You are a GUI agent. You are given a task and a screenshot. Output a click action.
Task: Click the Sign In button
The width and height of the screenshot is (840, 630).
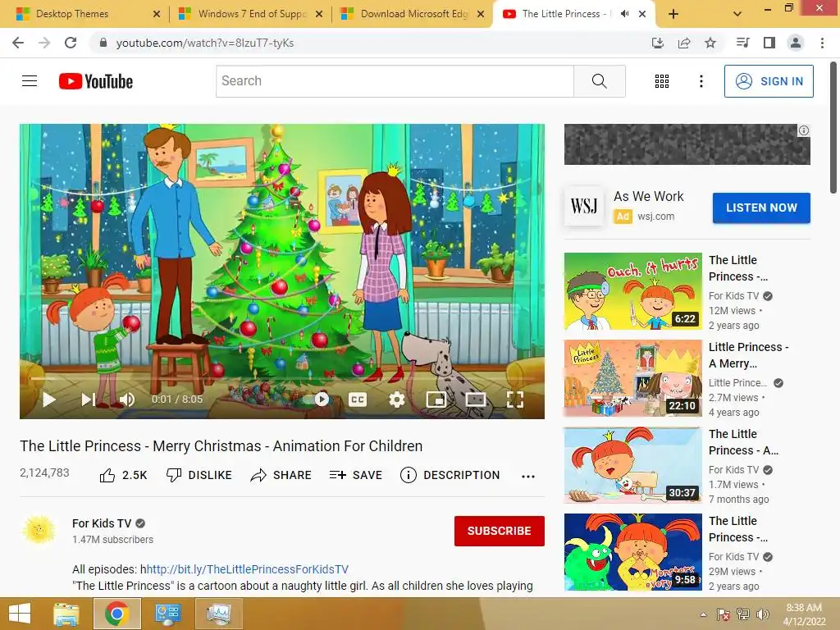tap(769, 81)
